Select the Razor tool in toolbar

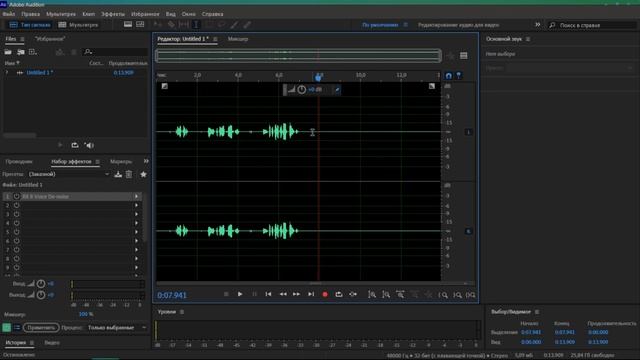coord(171,24)
